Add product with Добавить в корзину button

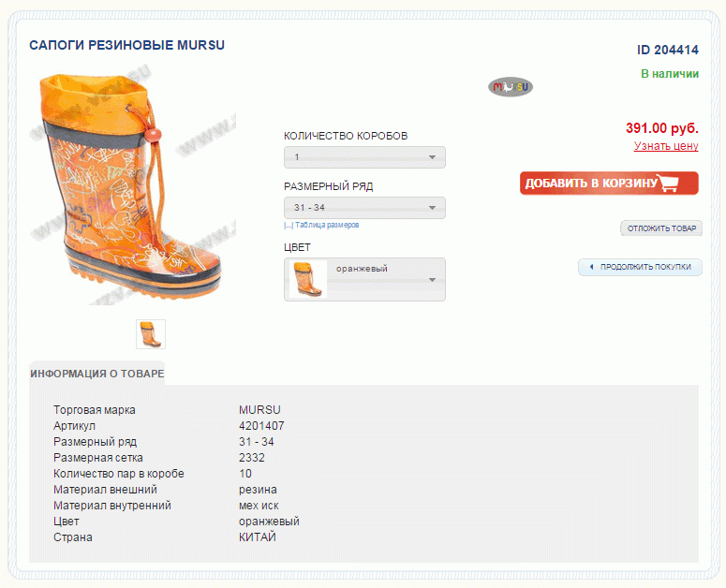click(609, 184)
